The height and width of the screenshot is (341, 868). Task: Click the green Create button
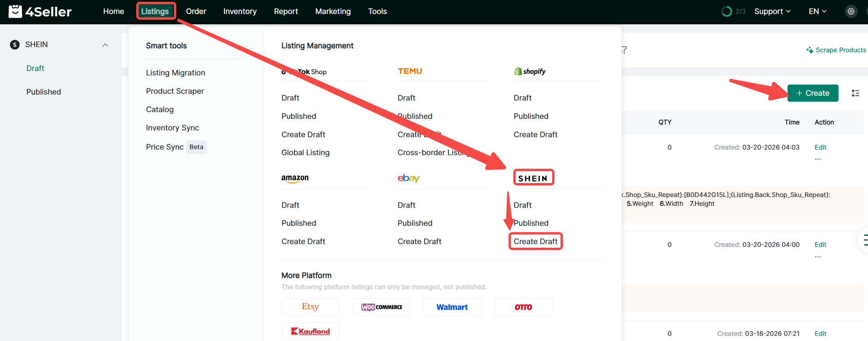point(813,93)
